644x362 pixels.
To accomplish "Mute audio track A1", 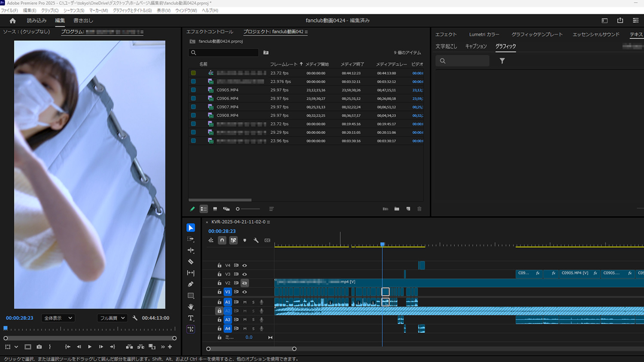I will (x=245, y=302).
